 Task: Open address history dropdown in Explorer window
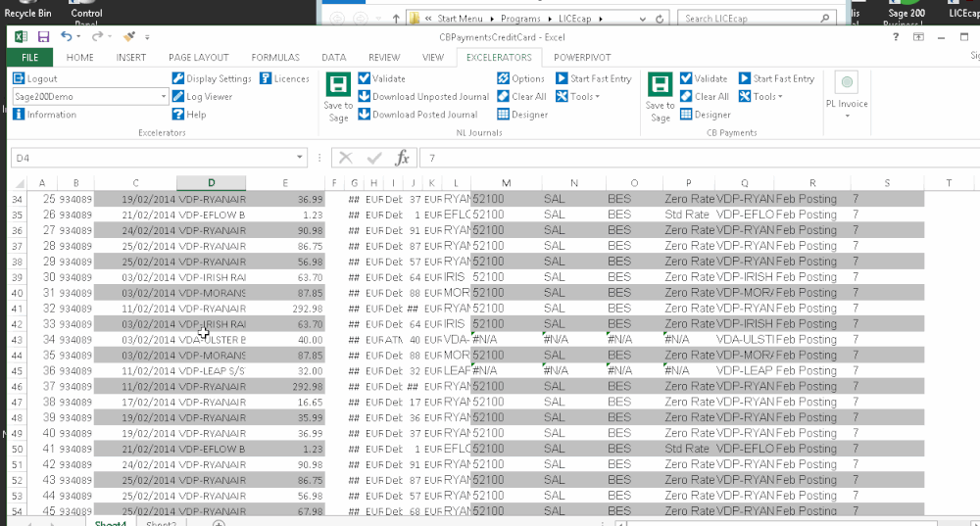click(643, 19)
